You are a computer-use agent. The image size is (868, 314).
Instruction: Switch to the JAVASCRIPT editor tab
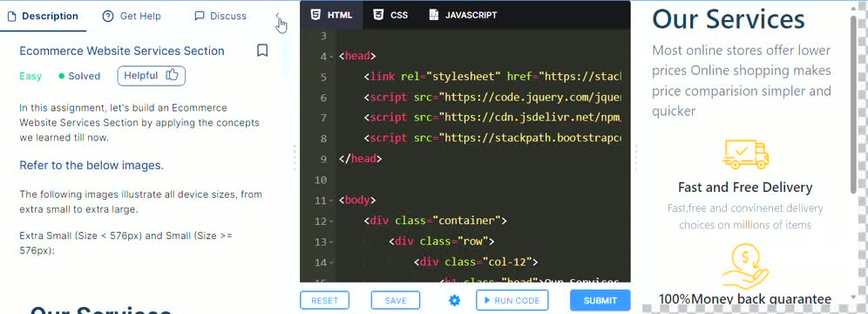464,15
